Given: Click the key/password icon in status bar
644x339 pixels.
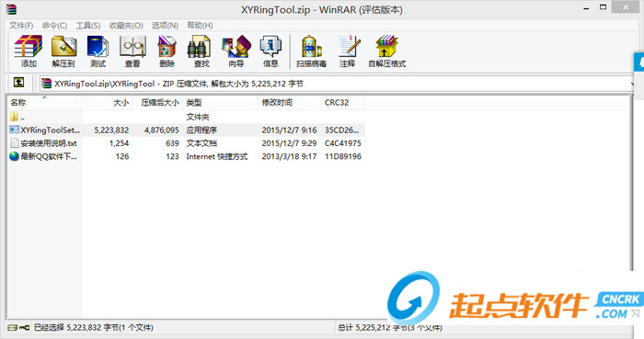Looking at the screenshot, I should [x=25, y=328].
